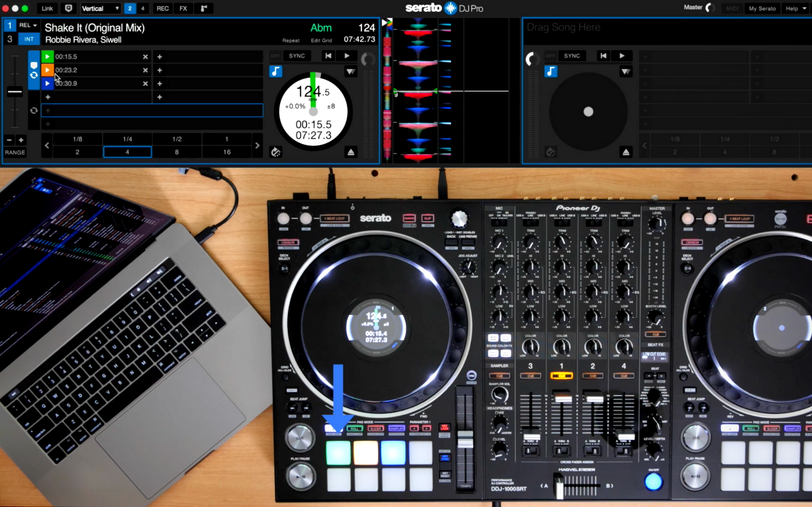Turn off sync with left deck OFF button
This screenshot has height=507, width=812.
[x=275, y=56]
